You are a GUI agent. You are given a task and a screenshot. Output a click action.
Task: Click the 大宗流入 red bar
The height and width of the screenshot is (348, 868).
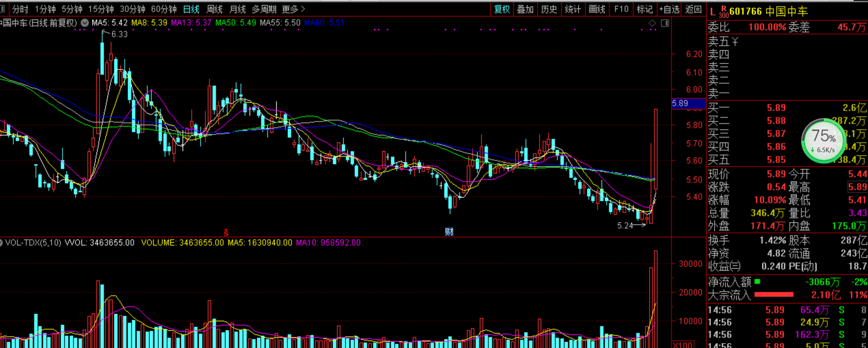click(774, 295)
